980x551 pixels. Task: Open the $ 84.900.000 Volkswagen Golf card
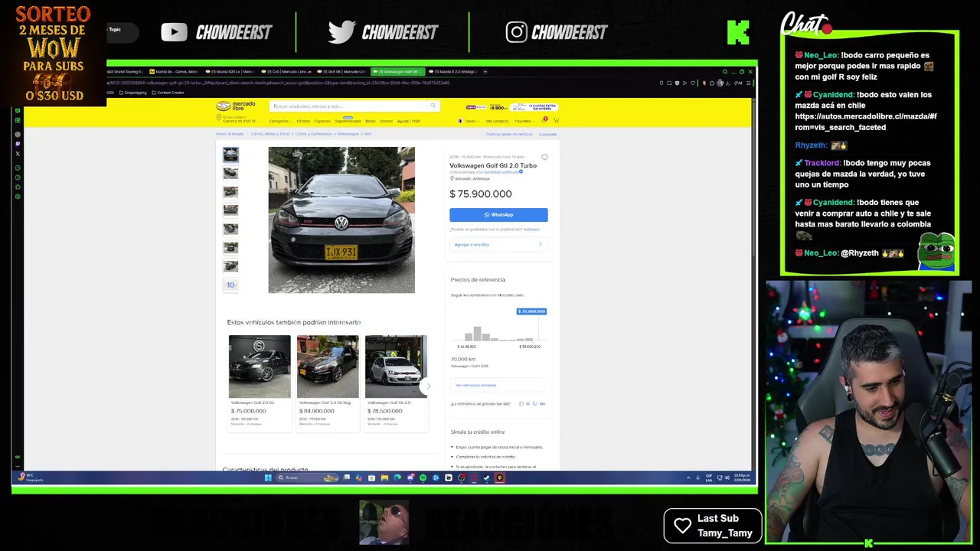click(x=328, y=383)
